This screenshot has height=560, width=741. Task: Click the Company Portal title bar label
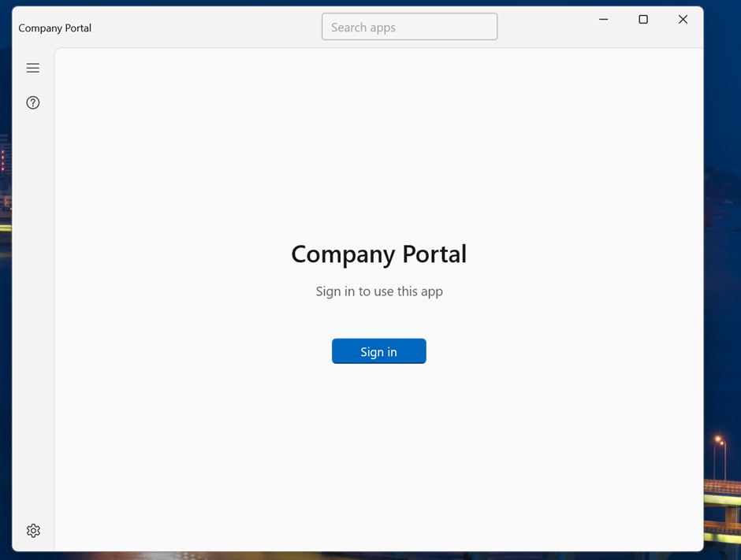click(55, 28)
